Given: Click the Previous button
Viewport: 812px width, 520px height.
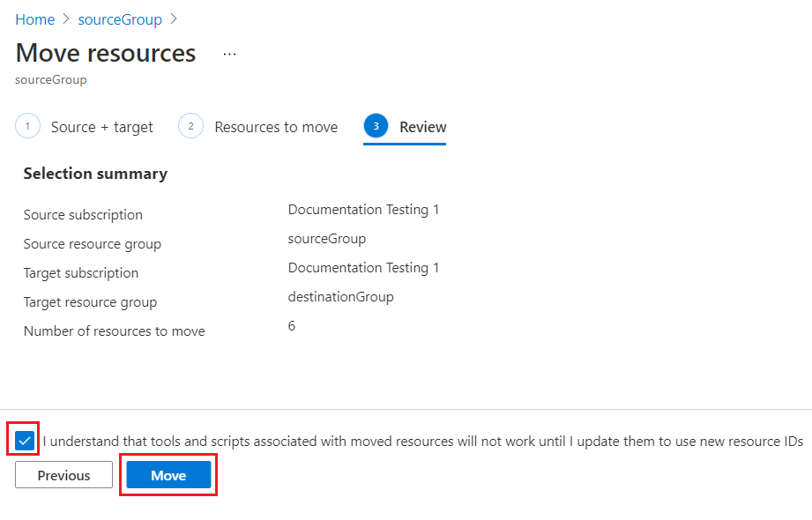Looking at the screenshot, I should pos(63,474).
